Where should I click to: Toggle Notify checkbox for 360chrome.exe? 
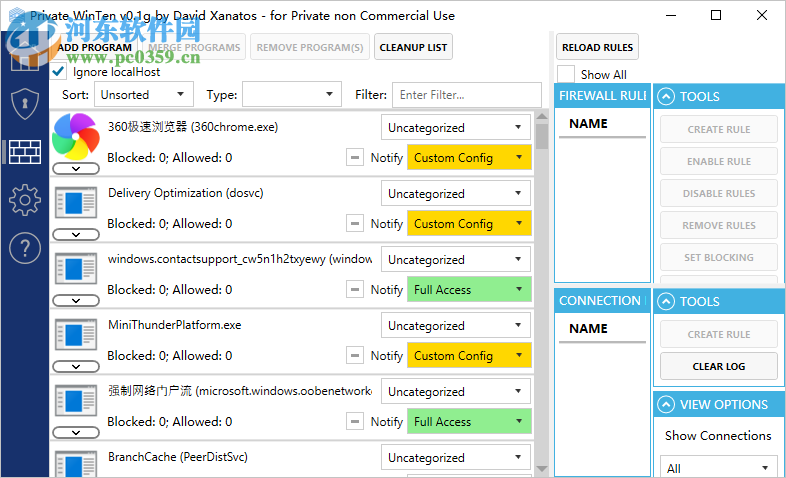(355, 157)
